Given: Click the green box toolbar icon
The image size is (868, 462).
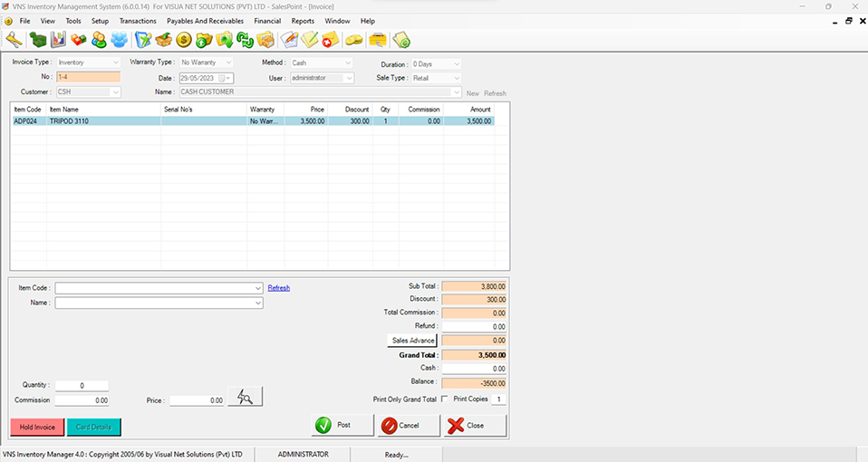Looking at the screenshot, I should click(38, 40).
